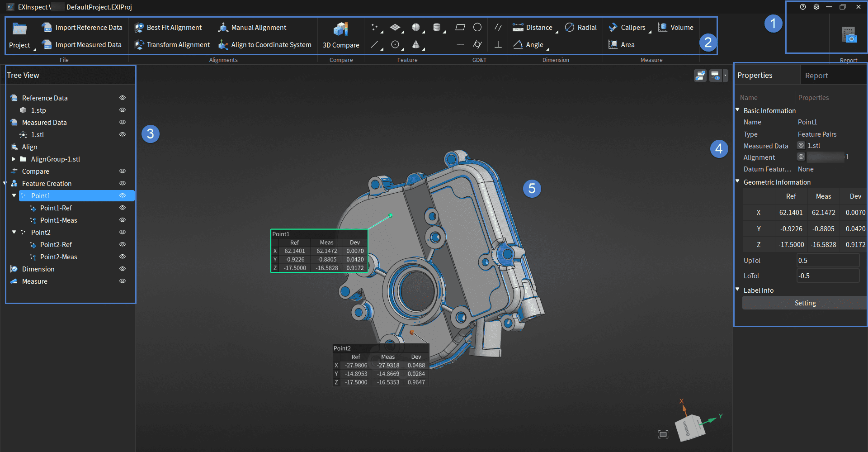Viewport: 868px width, 452px height.
Task: Select the Volume measure tool
Action: click(x=675, y=28)
